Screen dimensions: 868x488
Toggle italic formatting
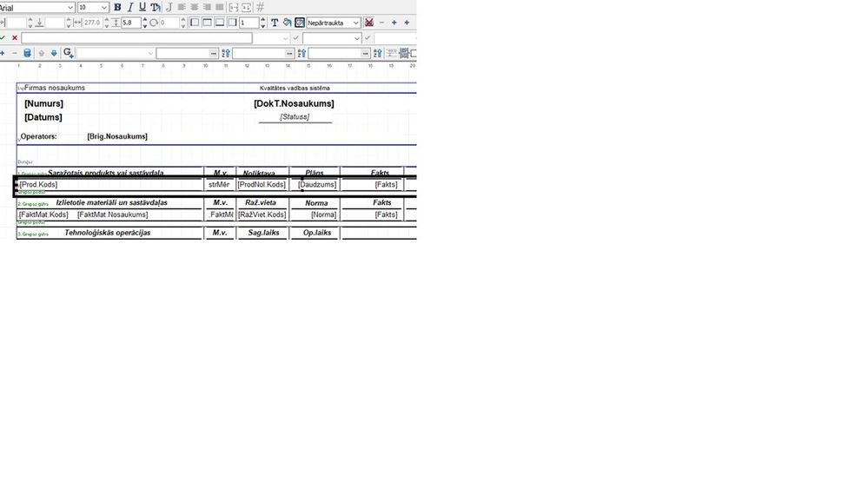[130, 7]
